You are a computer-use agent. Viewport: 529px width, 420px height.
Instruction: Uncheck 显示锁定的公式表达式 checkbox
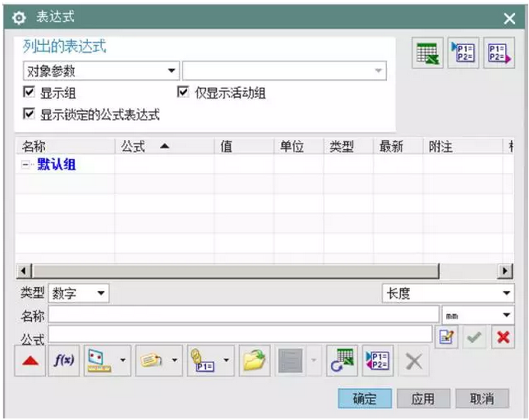tap(30, 114)
